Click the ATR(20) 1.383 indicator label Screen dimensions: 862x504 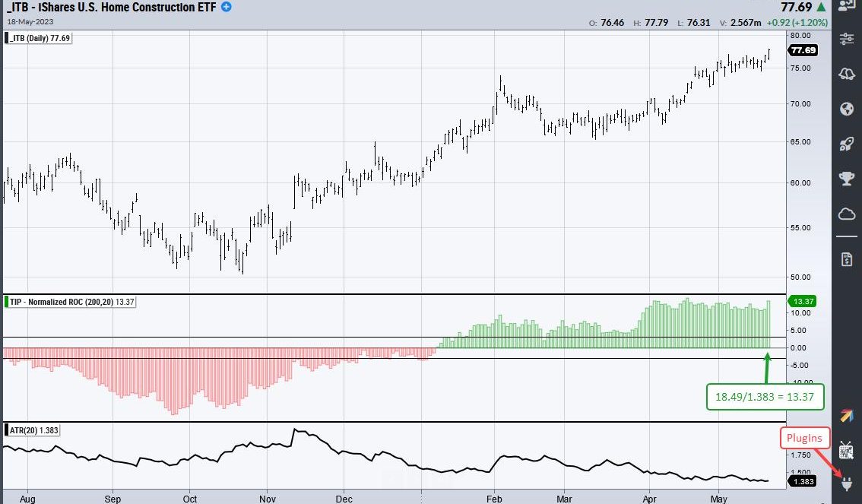coord(33,430)
